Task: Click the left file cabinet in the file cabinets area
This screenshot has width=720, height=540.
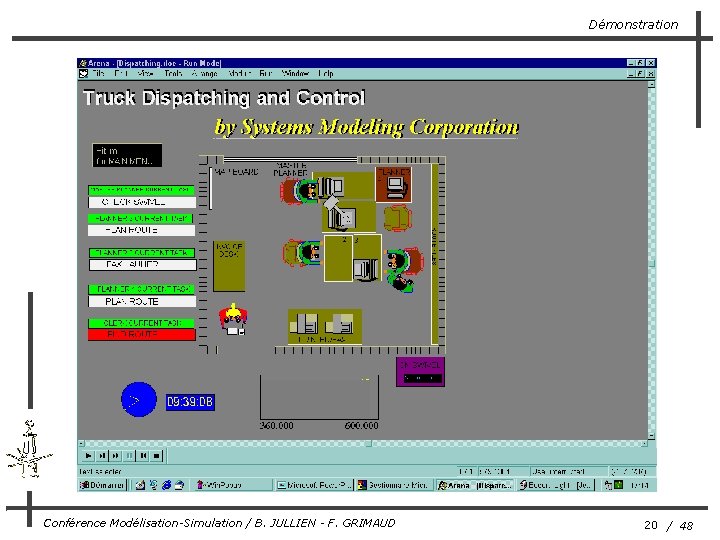Action: click(x=306, y=324)
